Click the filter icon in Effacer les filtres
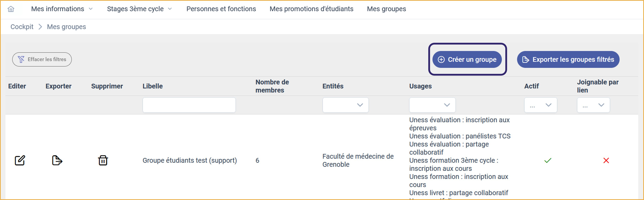644x200 pixels. click(x=21, y=59)
